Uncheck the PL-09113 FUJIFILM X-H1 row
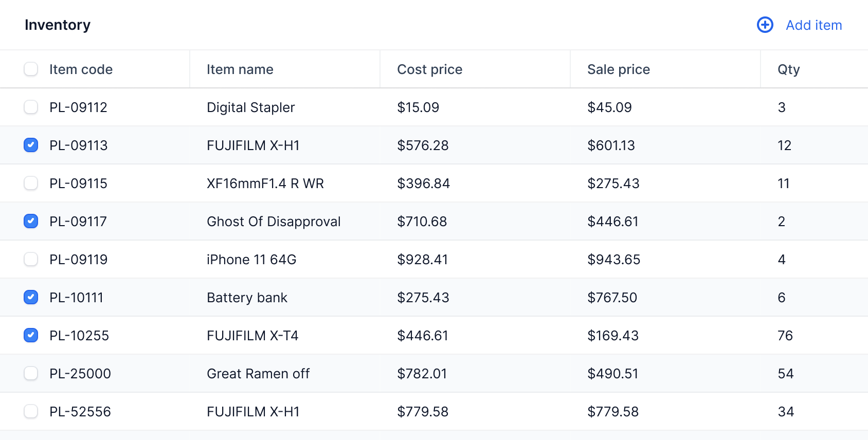The height and width of the screenshot is (440, 868). [x=31, y=145]
